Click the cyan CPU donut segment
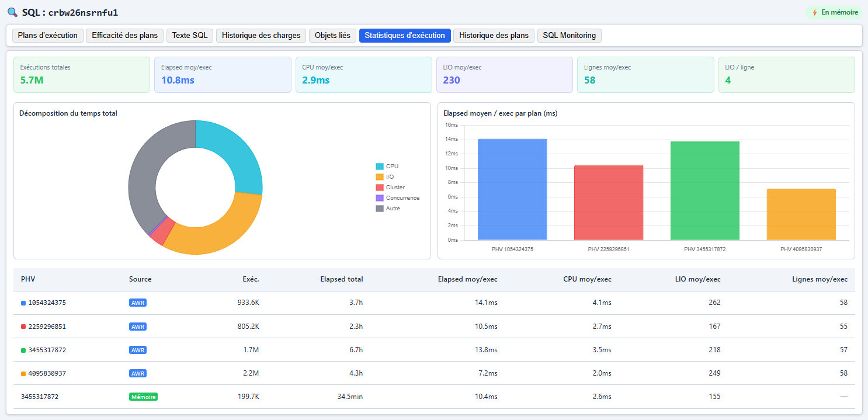The image size is (868, 420). 233,152
